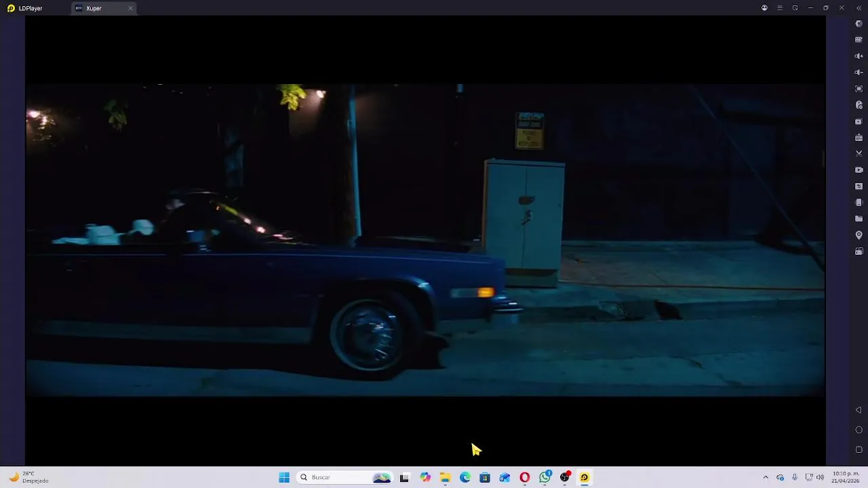Open OBS Studio from the taskbar

pyautogui.click(x=565, y=477)
